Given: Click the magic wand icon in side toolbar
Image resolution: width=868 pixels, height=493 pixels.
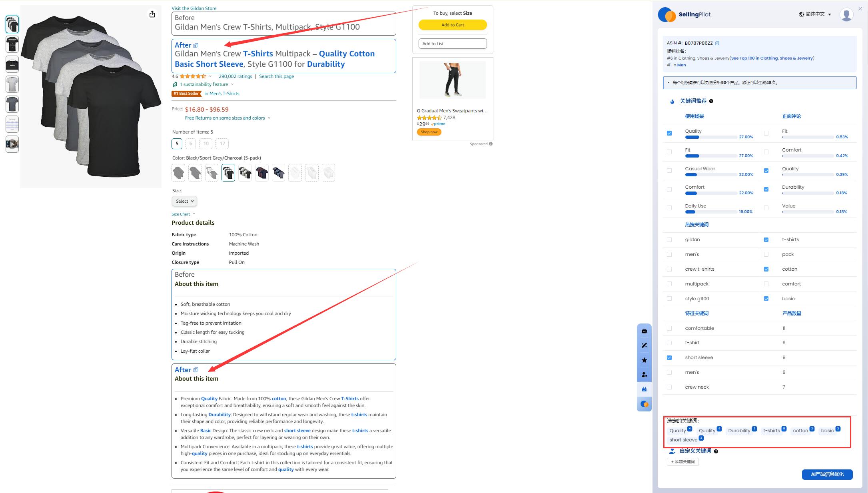Looking at the screenshot, I should pyautogui.click(x=644, y=345).
